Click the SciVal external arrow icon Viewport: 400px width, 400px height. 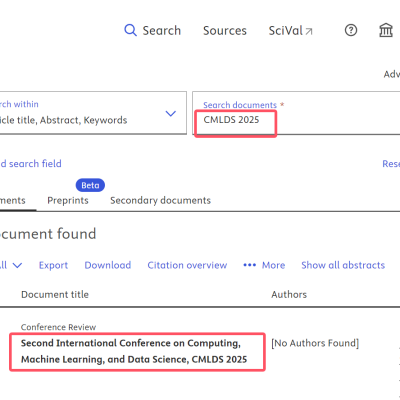(309, 31)
